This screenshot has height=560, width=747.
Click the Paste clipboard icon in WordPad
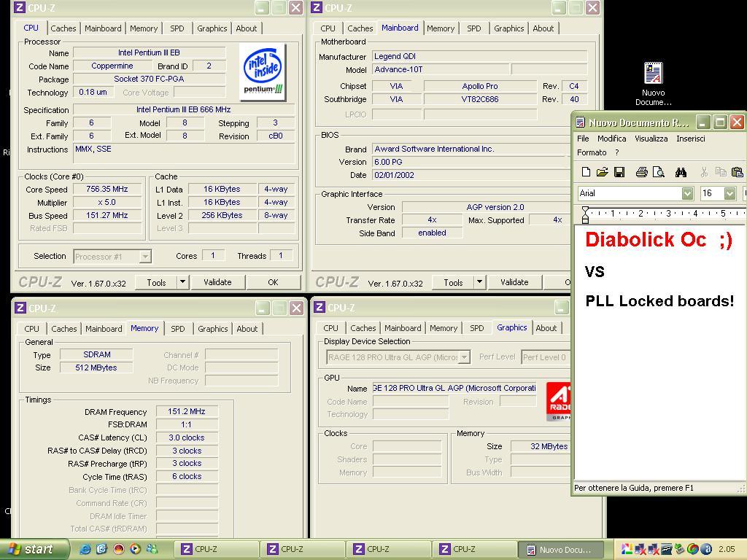(x=738, y=172)
